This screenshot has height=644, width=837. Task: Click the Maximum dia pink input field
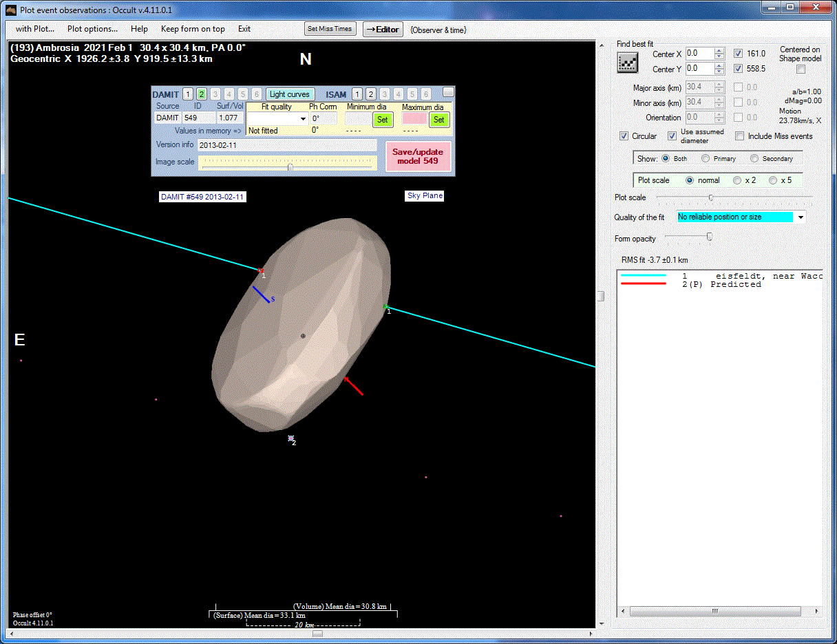414,118
